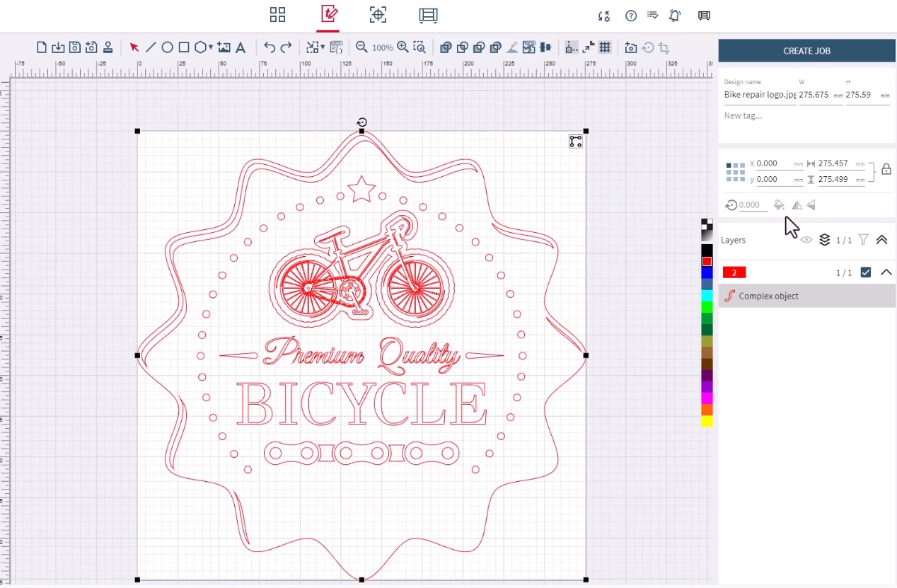This screenshot has width=897, height=588.
Task: Open the polygon tool dropdown arrow
Action: [x=211, y=48]
